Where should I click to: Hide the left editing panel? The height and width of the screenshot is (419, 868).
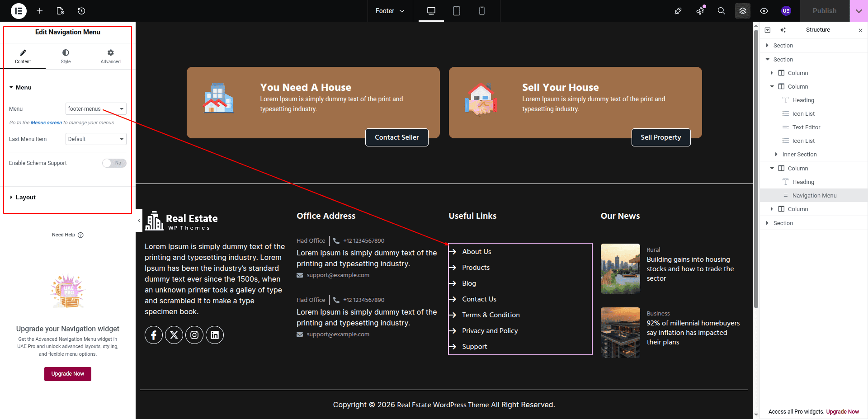tap(139, 221)
